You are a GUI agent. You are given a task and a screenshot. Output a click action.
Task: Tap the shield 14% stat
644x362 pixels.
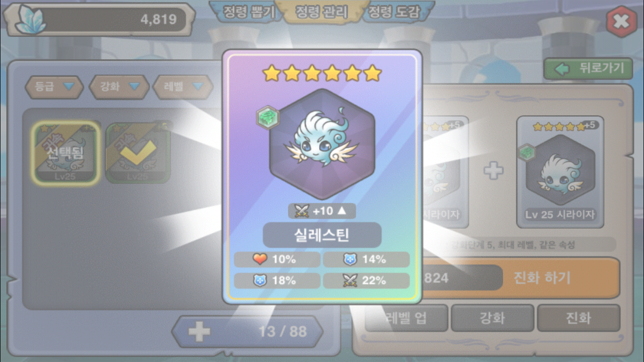tap(366, 260)
